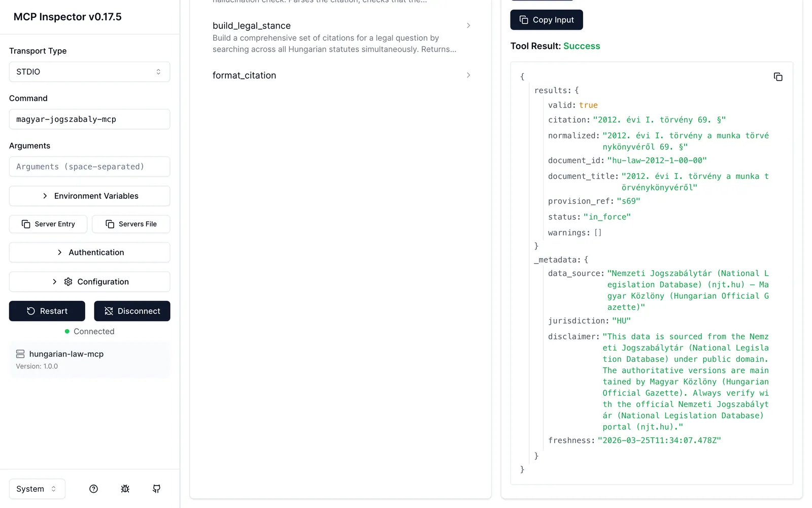Viewport: 812px width, 508px height.
Task: Copy the Servers File configuration
Action: tap(131, 224)
